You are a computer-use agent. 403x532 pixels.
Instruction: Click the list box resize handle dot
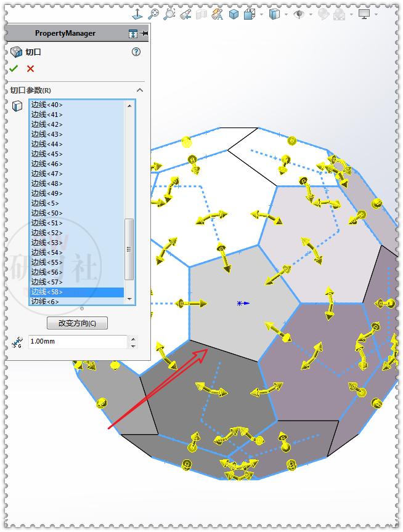pyautogui.click(x=82, y=308)
